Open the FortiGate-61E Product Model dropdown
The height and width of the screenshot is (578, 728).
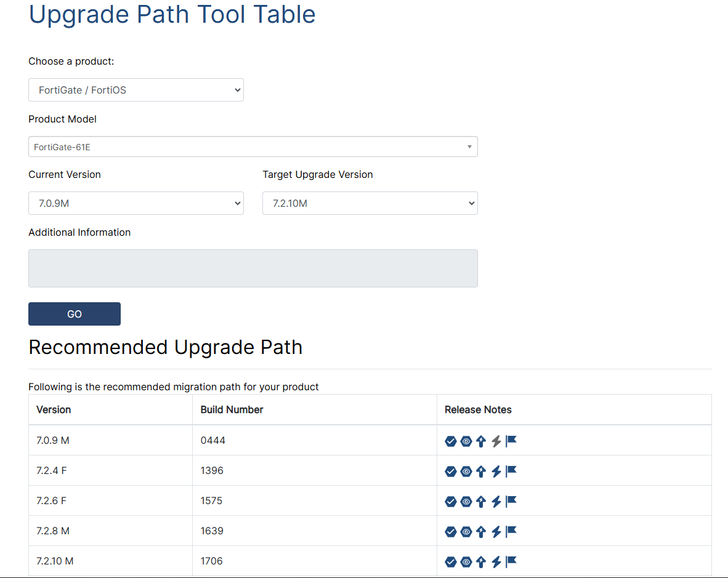pyautogui.click(x=253, y=147)
